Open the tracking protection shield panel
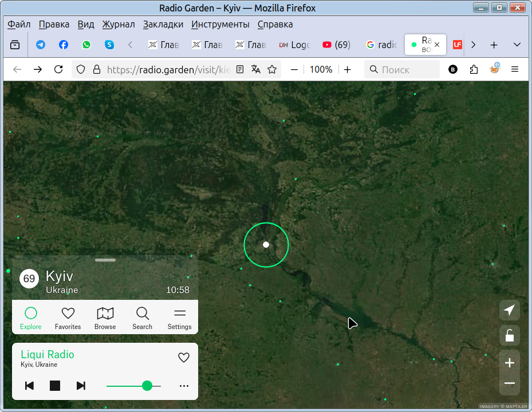Screen dimensions: 532x412 pos(81,69)
